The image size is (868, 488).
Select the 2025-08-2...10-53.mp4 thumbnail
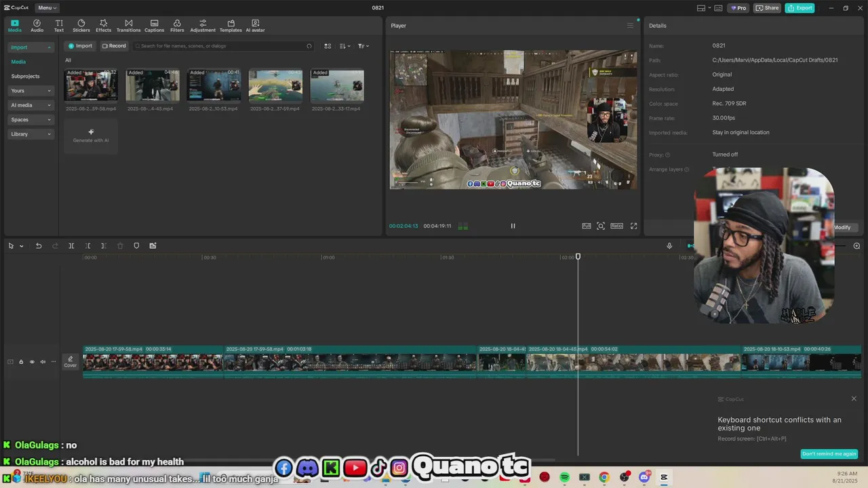pyautogui.click(x=214, y=85)
